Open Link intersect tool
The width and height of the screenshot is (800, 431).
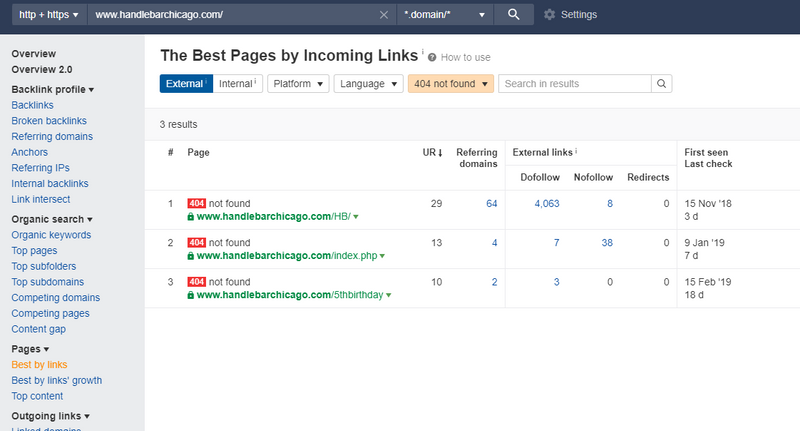pos(41,199)
